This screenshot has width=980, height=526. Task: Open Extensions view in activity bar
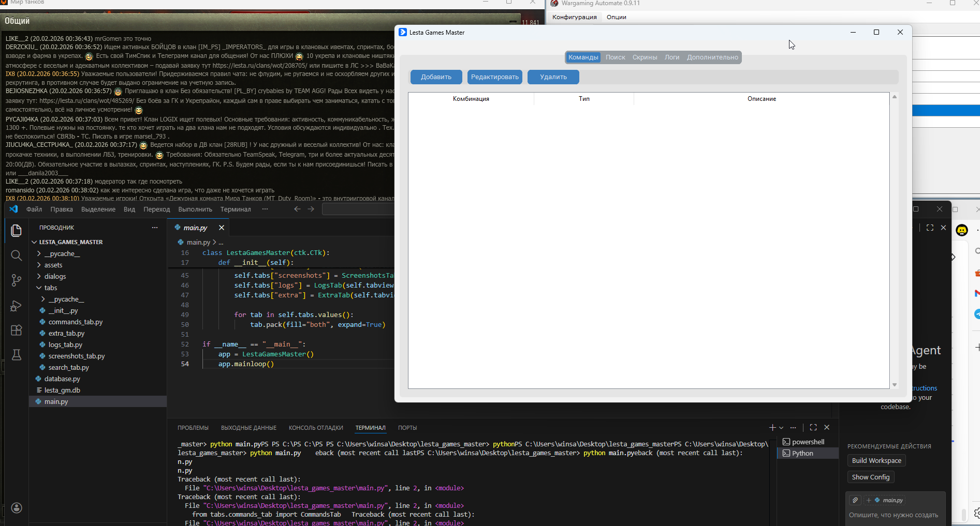pos(16,330)
